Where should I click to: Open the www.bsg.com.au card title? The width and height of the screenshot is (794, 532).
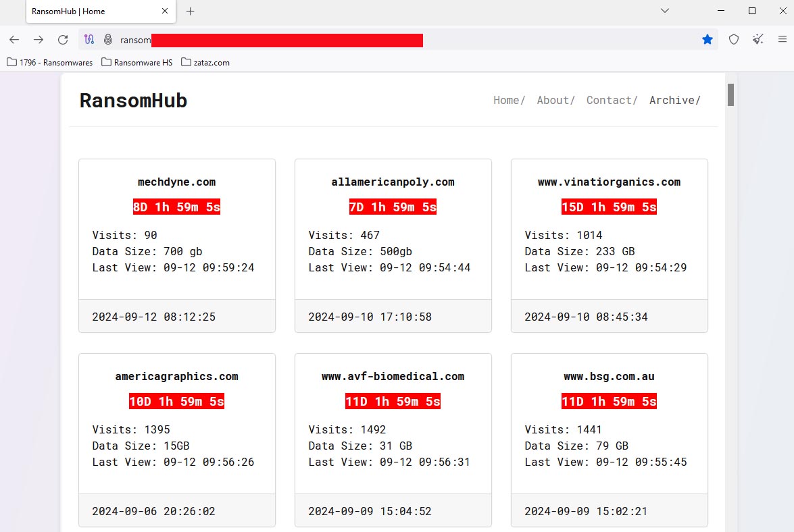(x=609, y=376)
